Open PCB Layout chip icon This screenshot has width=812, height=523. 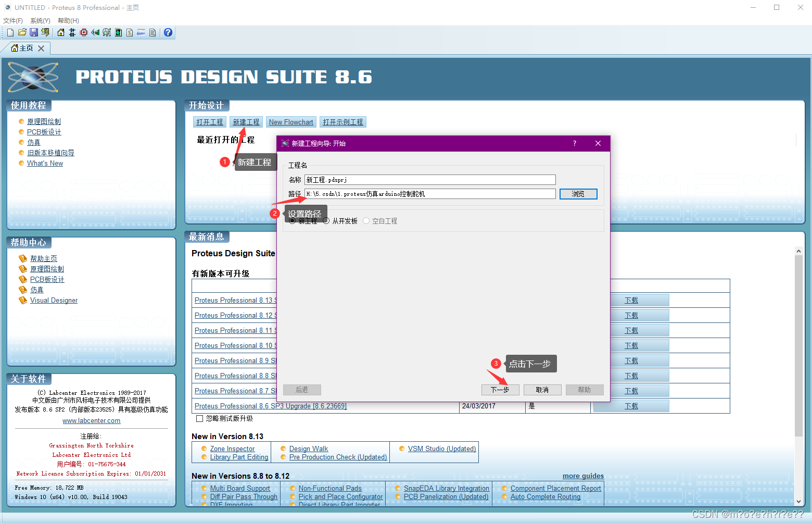[x=84, y=32]
